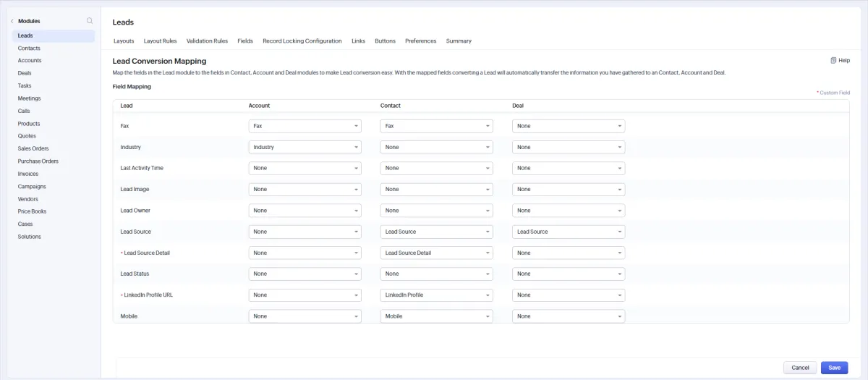Save the lead conversion mapping
Image resolution: width=868 pixels, height=380 pixels.
click(x=834, y=368)
